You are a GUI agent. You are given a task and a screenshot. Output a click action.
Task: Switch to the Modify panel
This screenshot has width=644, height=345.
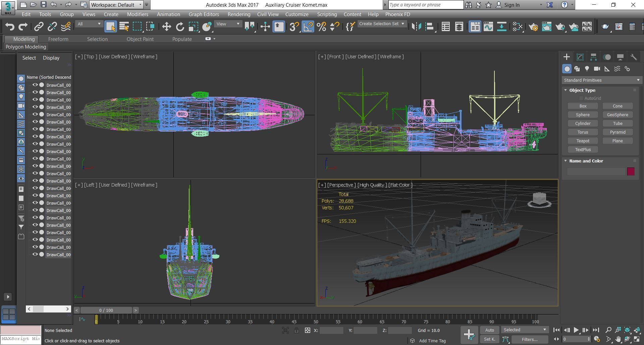tap(580, 57)
